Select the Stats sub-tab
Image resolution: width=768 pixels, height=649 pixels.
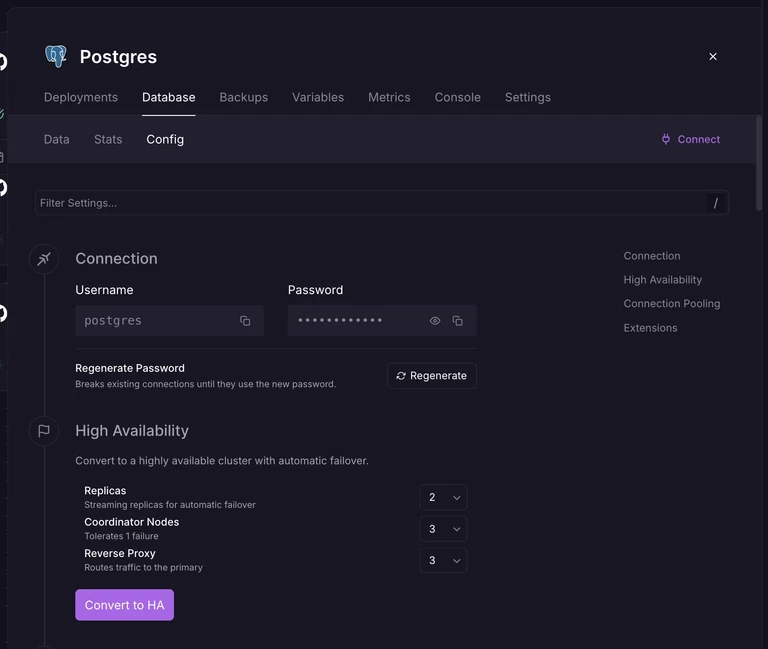[108, 140]
